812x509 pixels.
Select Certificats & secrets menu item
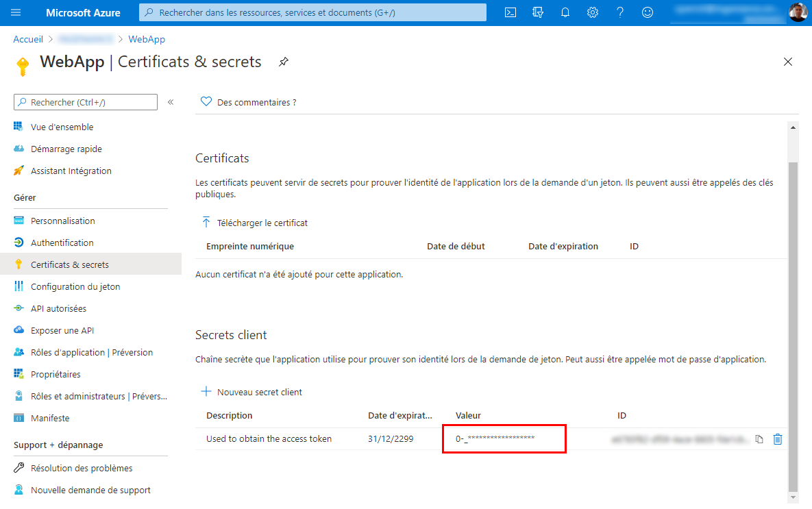pos(90,264)
